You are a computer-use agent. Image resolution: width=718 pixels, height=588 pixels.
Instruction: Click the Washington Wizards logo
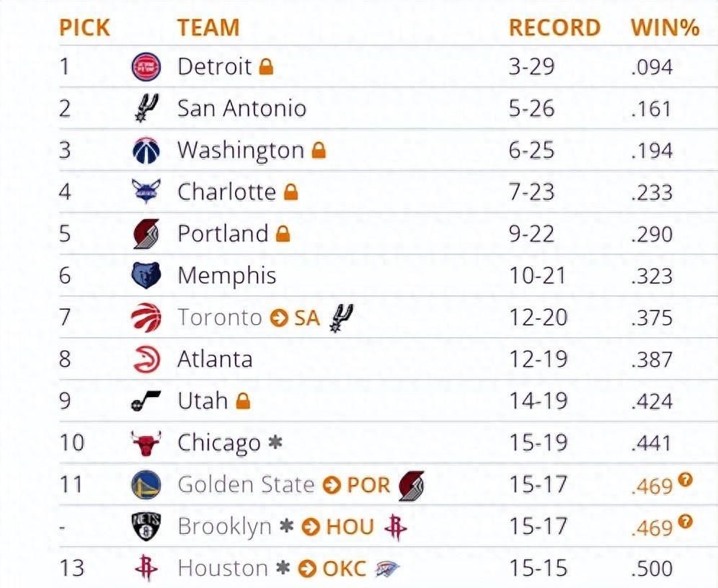[146, 150]
